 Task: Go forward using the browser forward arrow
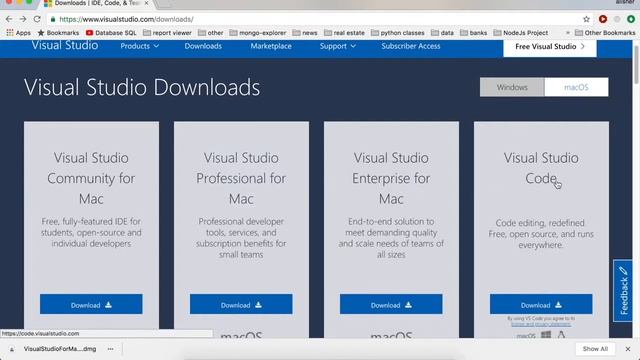point(23,19)
